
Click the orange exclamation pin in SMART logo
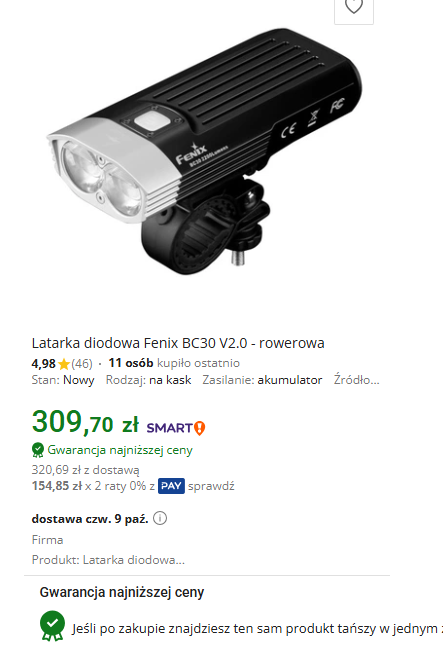tap(200, 428)
